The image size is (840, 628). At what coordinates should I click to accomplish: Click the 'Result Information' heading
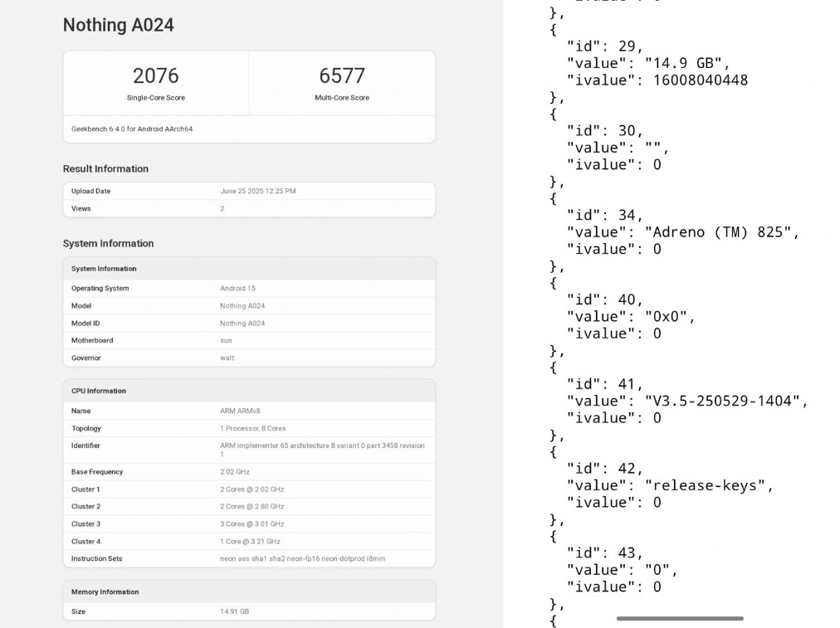(105, 168)
